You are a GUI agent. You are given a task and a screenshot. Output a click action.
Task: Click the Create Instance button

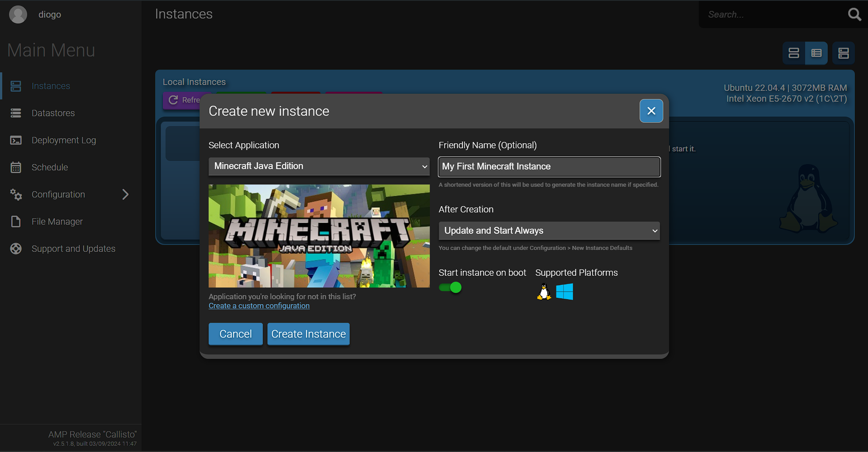308,334
